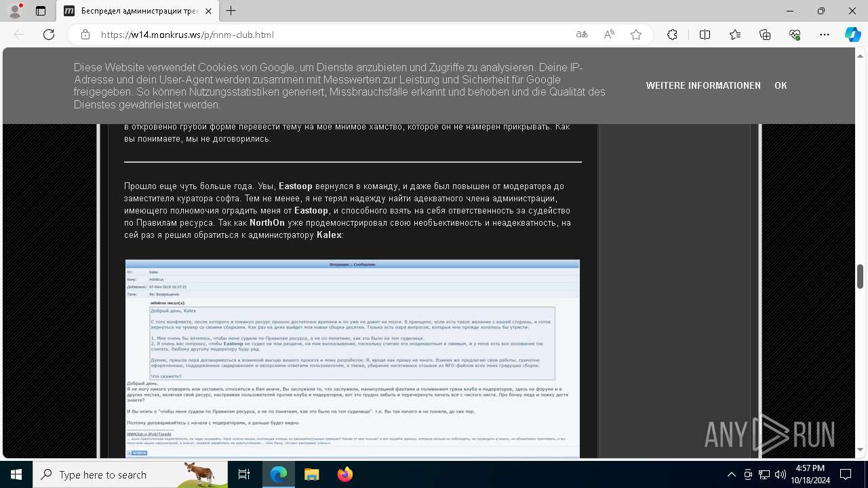Open the network status icon

coord(764,474)
